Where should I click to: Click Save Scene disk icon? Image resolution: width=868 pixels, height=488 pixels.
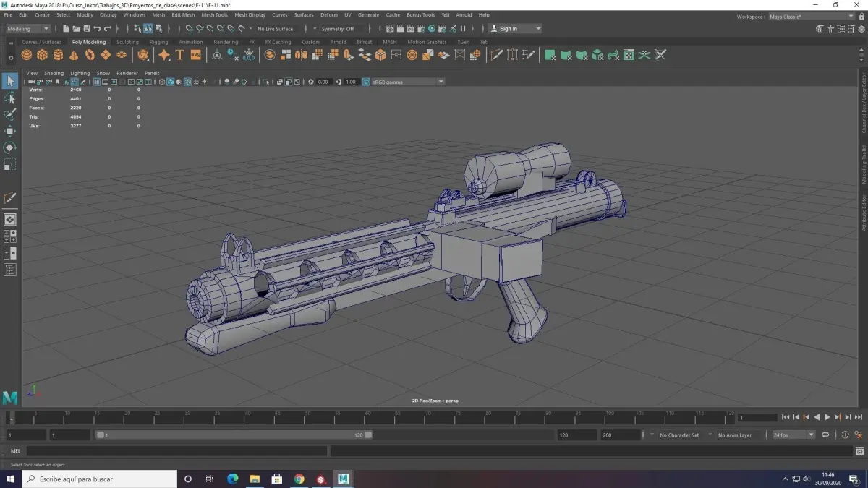point(86,29)
